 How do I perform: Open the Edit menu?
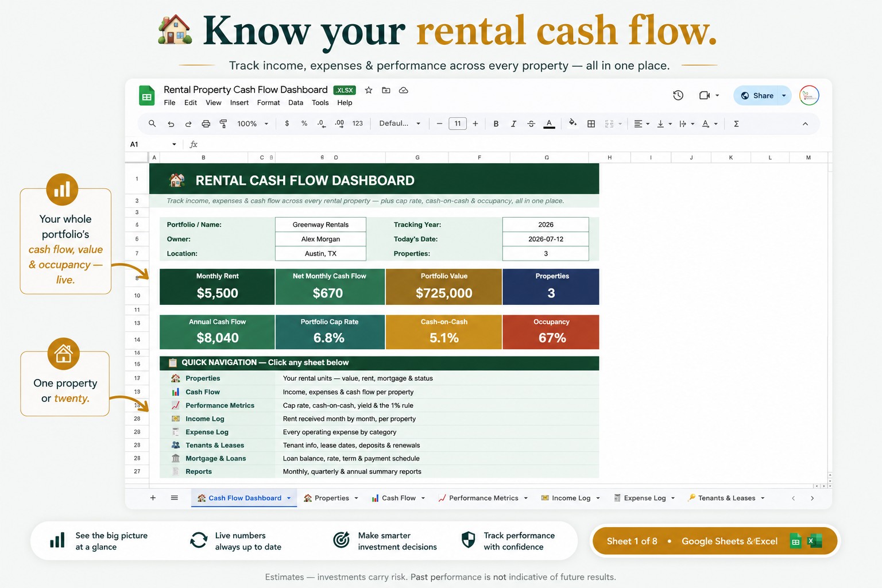(x=191, y=103)
